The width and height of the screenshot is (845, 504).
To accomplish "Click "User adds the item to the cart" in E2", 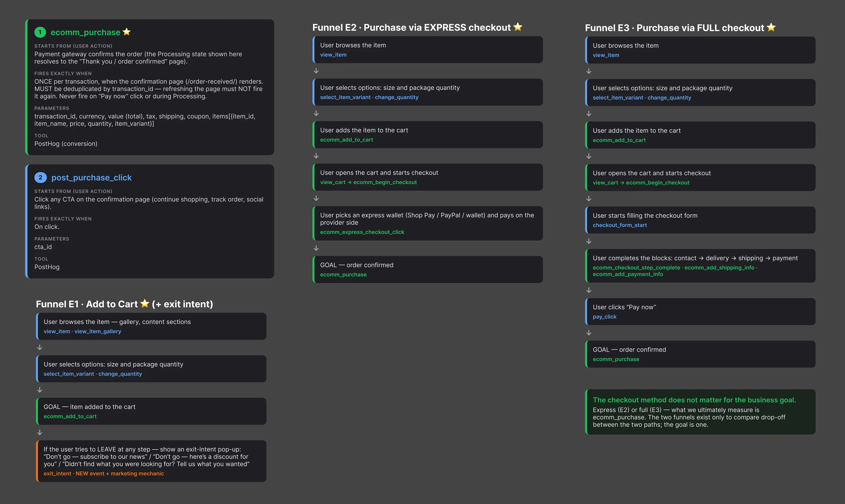I will tap(364, 130).
